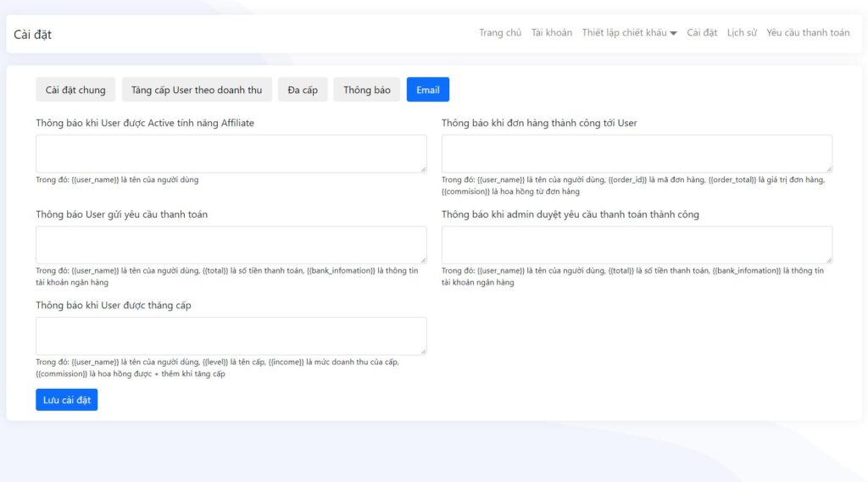Switch to the Đa cấp tab
Viewport: 868px width, 482px height.
(x=303, y=90)
